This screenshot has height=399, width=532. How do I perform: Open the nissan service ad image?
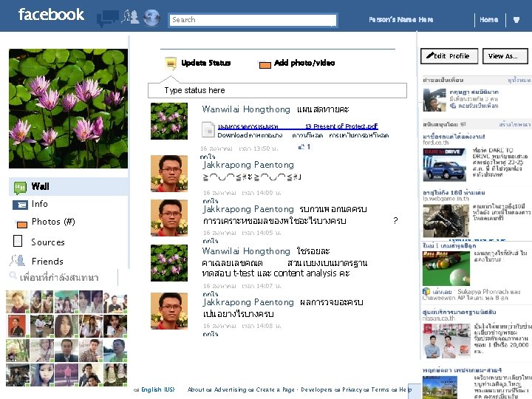[447, 341]
